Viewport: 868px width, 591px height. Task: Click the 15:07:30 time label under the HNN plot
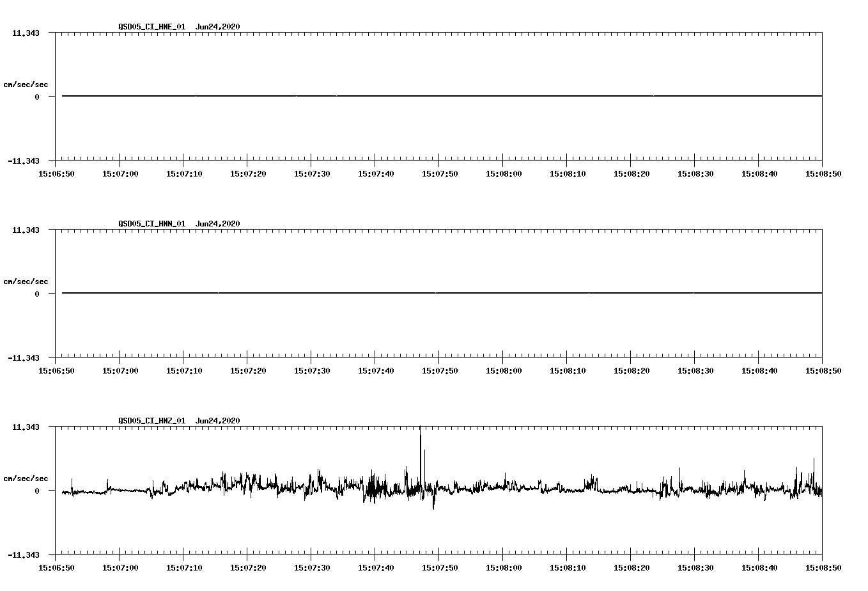[x=312, y=370]
